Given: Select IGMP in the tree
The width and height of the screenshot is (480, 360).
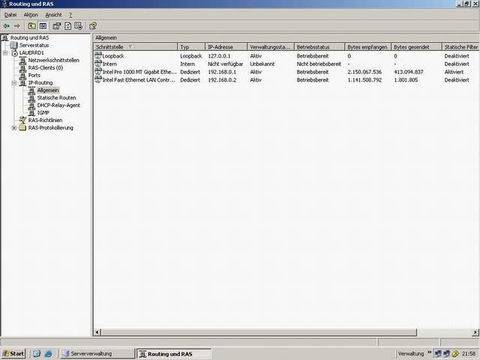Looking at the screenshot, I should pyautogui.click(x=43, y=113).
